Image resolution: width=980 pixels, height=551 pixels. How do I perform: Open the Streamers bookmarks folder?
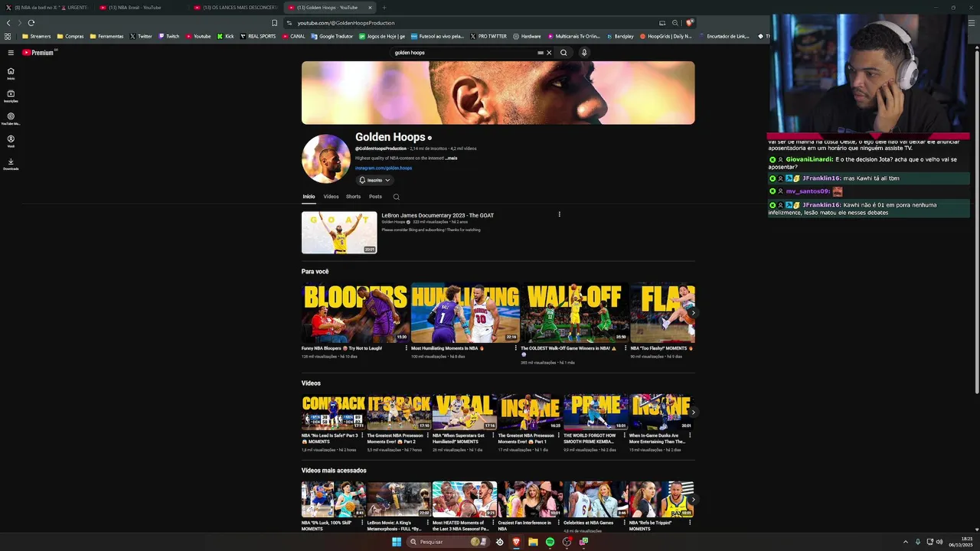coord(37,36)
